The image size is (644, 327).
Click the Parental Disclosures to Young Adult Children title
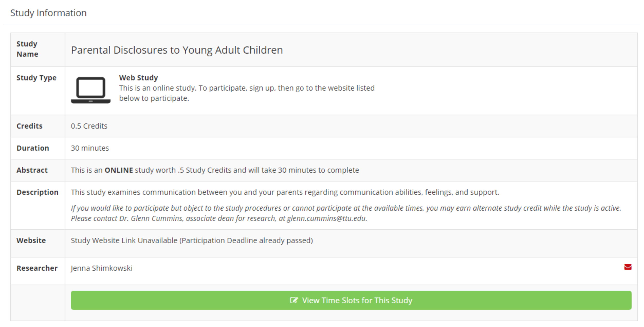[177, 50]
